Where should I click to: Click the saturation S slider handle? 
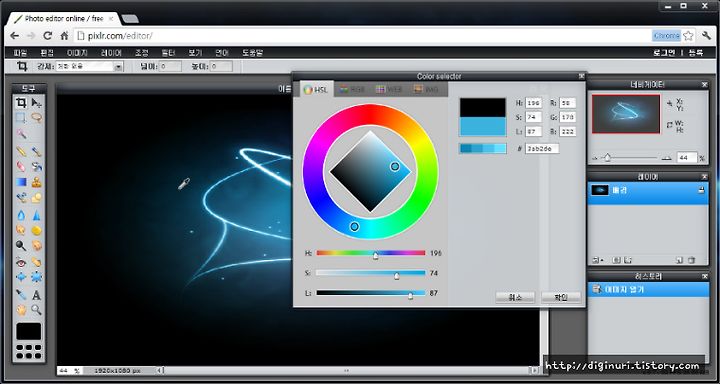[x=397, y=276]
